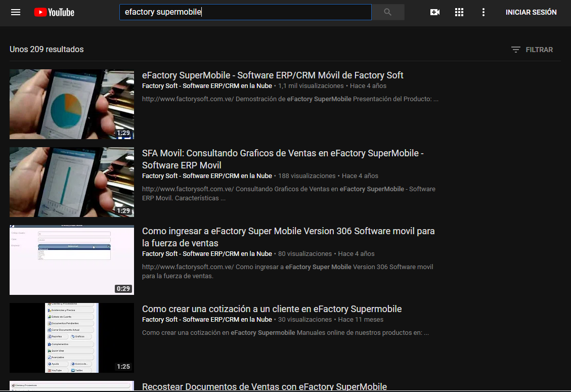Open video 'SFA Movil: Consultando Graficos de Ventas'
The width and height of the screenshot is (571, 392).
point(283,159)
